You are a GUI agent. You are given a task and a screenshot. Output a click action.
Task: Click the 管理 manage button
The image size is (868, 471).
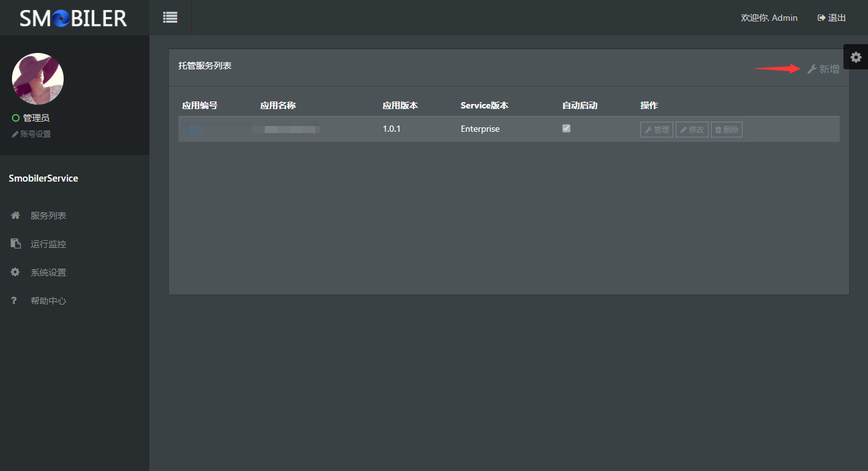click(657, 129)
